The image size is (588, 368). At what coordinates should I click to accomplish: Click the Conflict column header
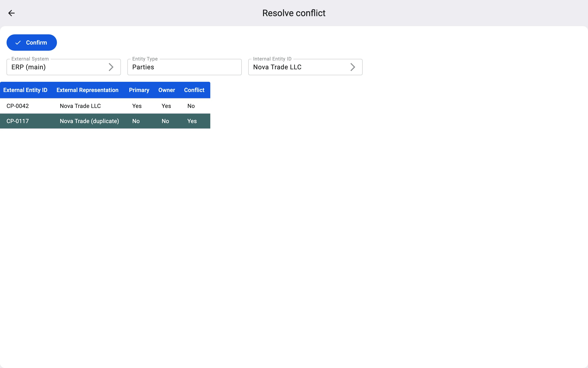(x=194, y=90)
